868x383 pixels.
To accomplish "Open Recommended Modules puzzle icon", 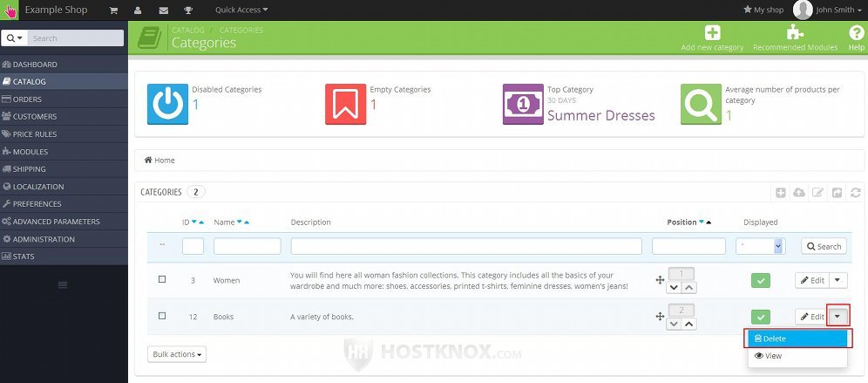I will [795, 32].
